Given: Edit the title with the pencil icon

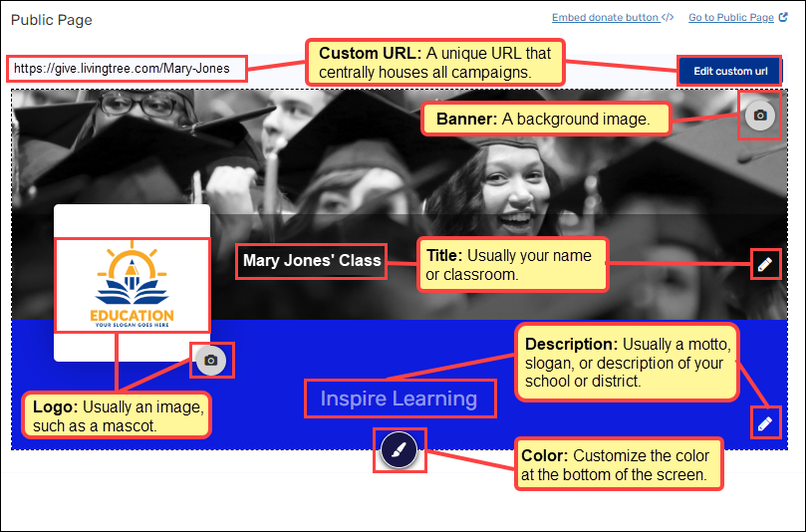Looking at the screenshot, I should (764, 264).
